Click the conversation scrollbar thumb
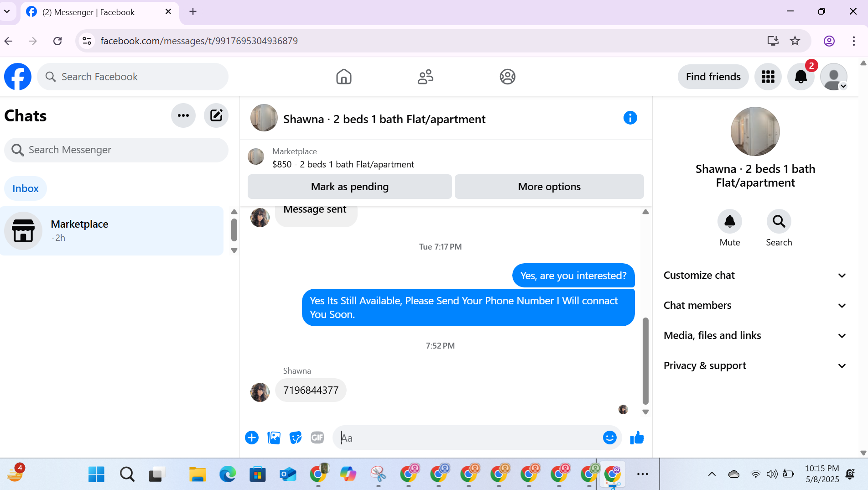 pos(645,361)
